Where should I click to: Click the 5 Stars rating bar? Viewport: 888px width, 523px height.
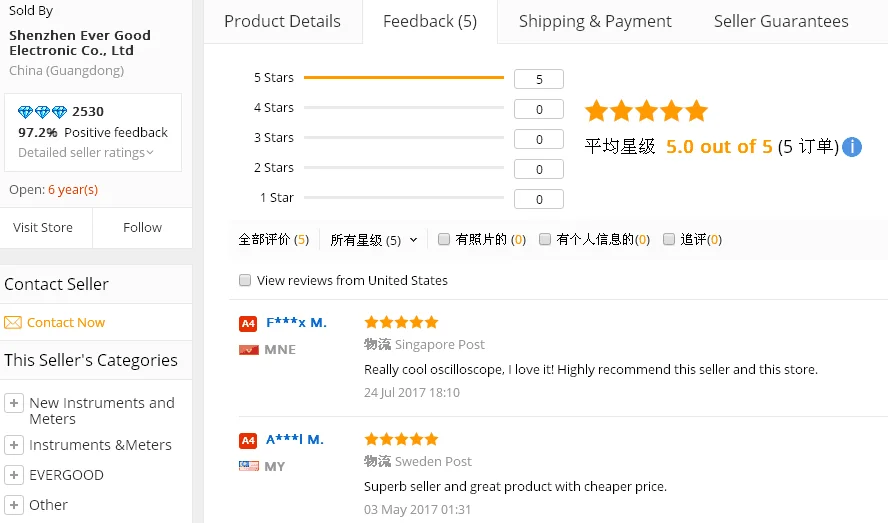(x=404, y=78)
